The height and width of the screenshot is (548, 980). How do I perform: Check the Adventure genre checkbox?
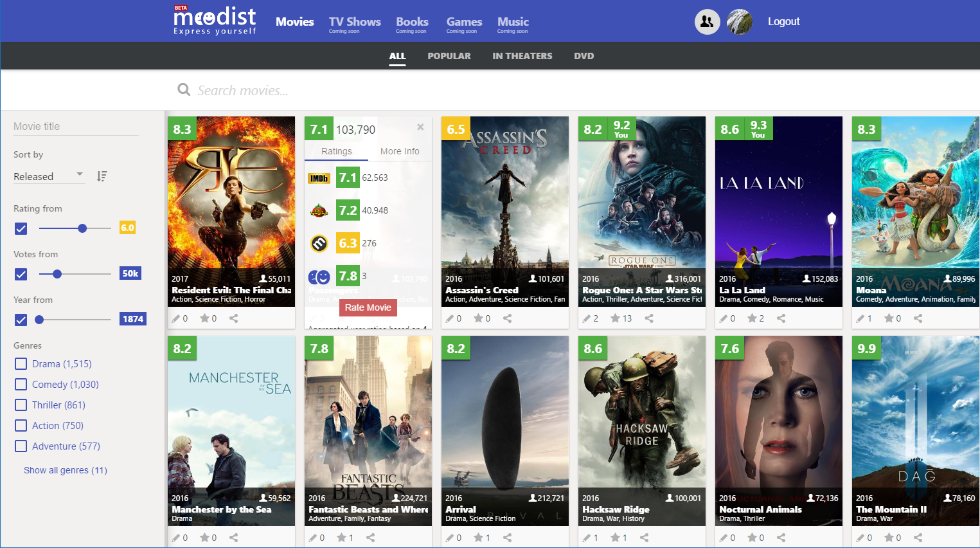[x=21, y=446]
